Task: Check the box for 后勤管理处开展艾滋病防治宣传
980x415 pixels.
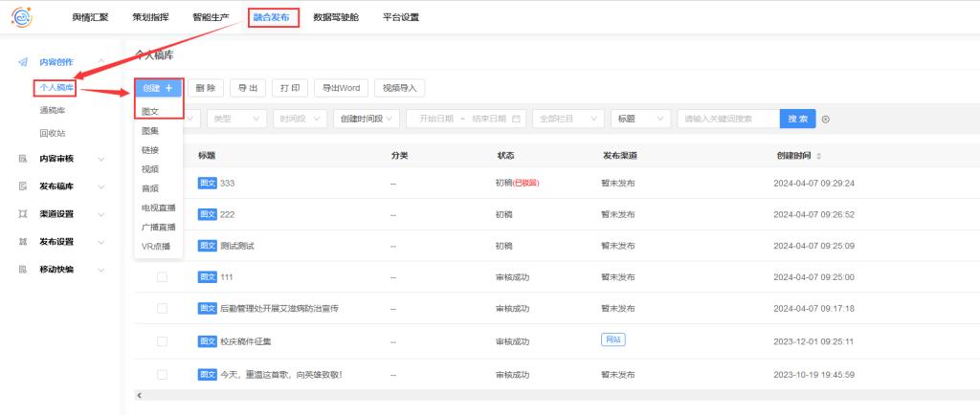Action: [x=162, y=308]
